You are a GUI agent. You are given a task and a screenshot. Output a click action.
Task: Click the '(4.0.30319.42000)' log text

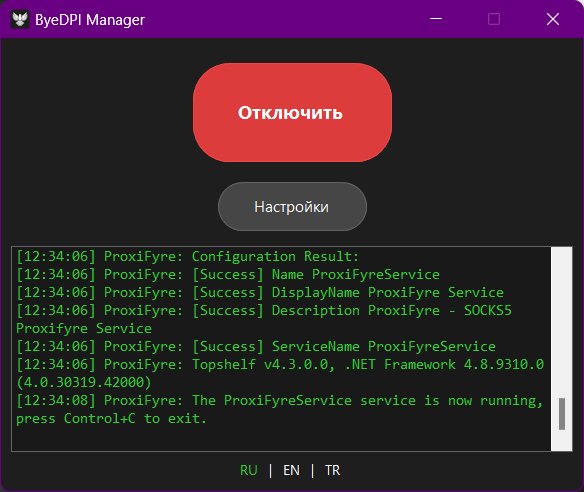coord(84,383)
